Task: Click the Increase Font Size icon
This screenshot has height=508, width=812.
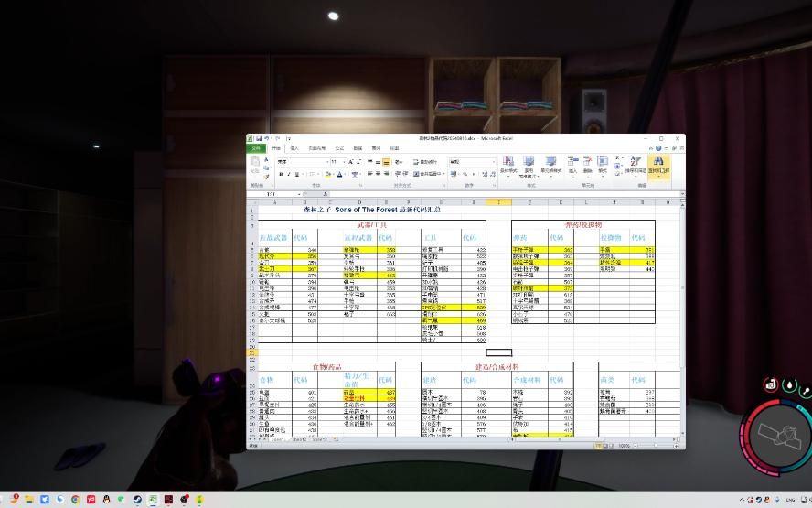Action: pos(350,162)
